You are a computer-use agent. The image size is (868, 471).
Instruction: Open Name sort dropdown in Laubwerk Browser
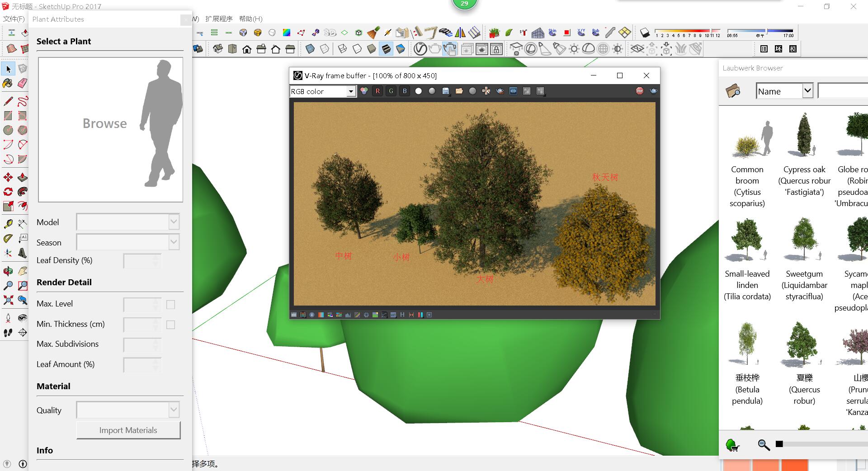[x=784, y=91]
